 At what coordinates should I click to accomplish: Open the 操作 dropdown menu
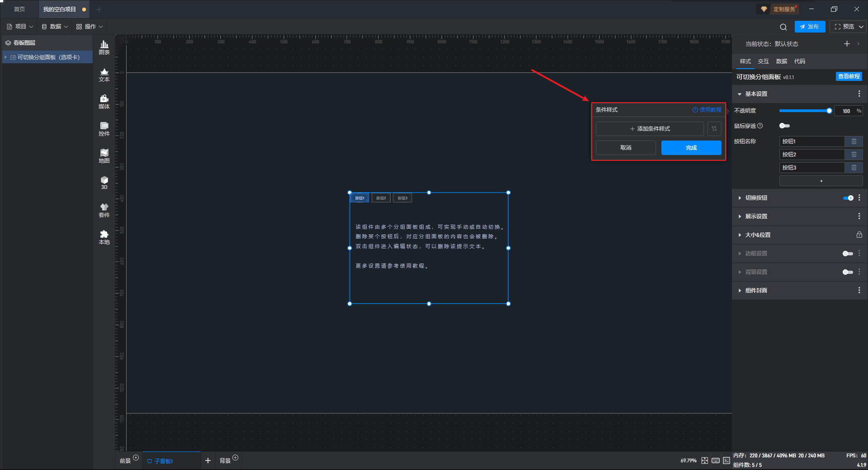pyautogui.click(x=90, y=27)
